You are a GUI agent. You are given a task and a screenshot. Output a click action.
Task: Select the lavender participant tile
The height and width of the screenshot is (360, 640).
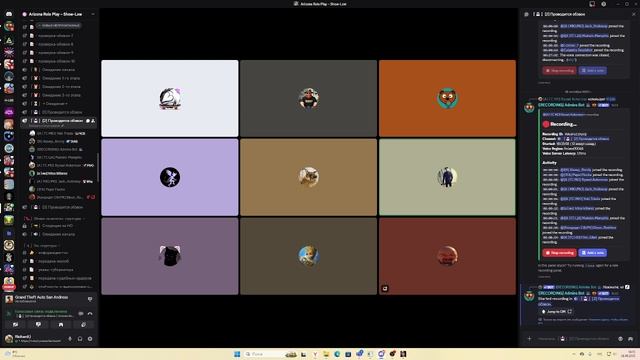click(x=170, y=177)
